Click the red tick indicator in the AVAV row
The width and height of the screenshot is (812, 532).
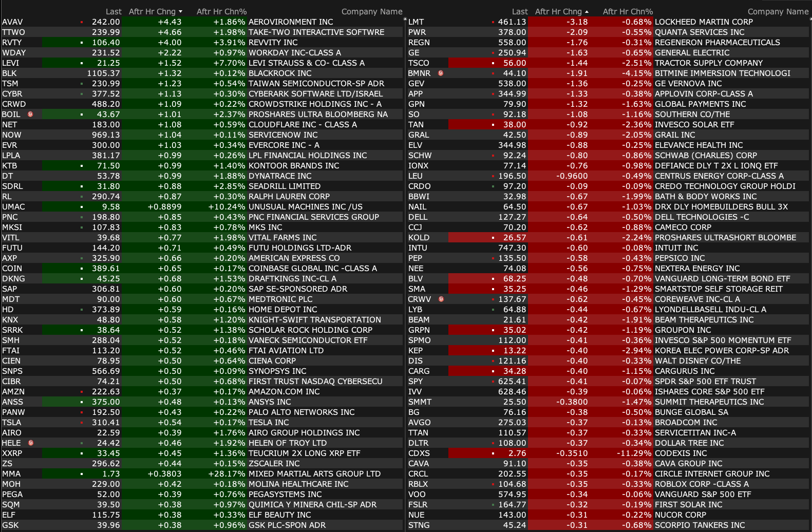click(x=82, y=22)
